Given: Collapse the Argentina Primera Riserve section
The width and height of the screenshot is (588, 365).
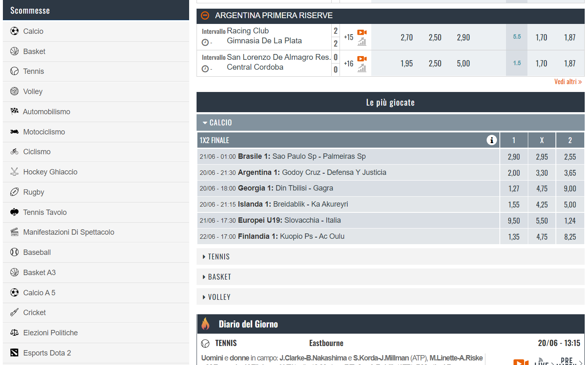Looking at the screenshot, I should 205,16.
